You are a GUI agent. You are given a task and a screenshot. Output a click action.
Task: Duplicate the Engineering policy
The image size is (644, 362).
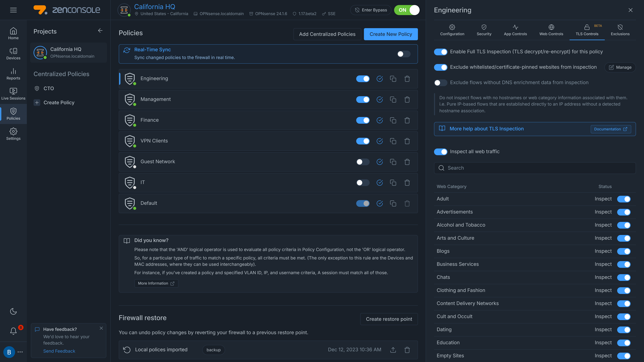(x=393, y=79)
